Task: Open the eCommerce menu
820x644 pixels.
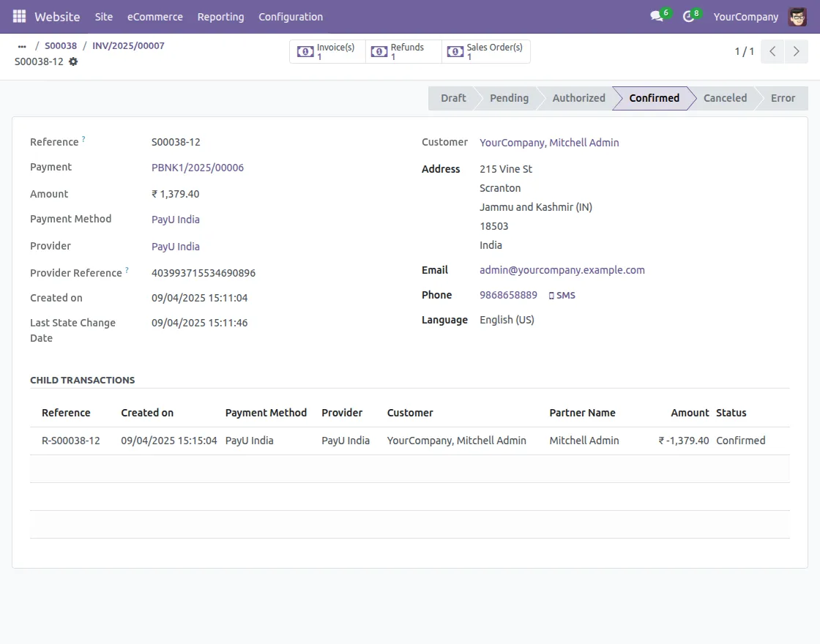Action: (x=155, y=16)
